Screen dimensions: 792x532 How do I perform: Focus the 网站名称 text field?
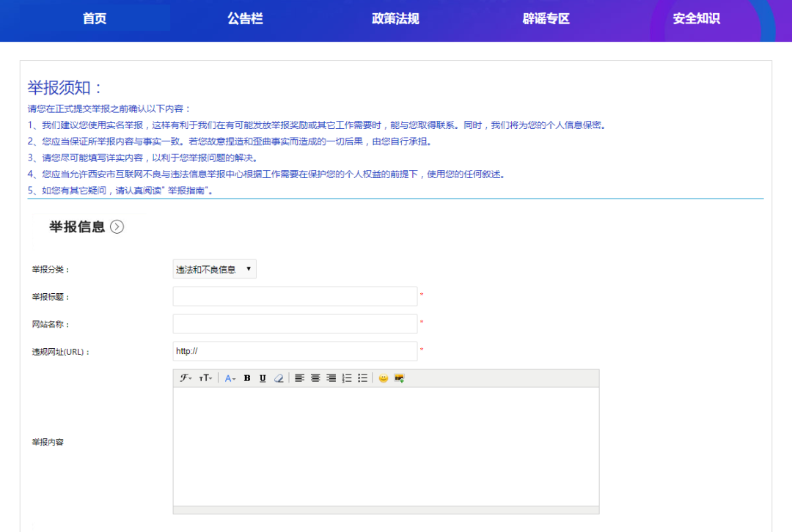click(295, 324)
